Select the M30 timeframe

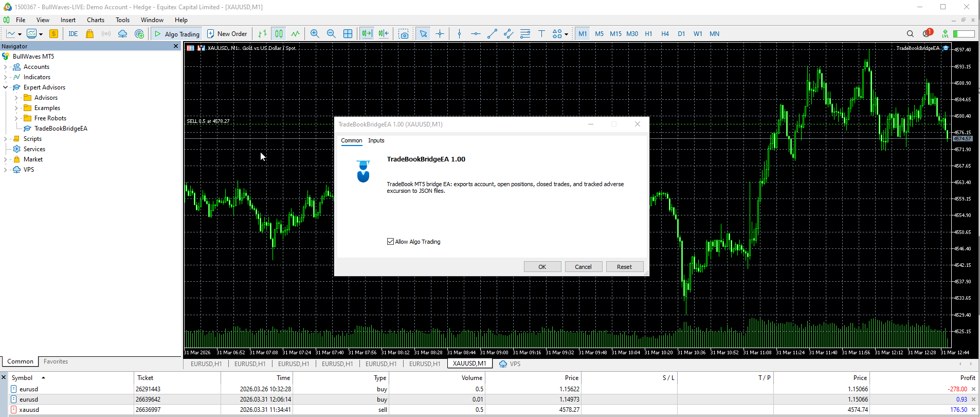(x=632, y=34)
